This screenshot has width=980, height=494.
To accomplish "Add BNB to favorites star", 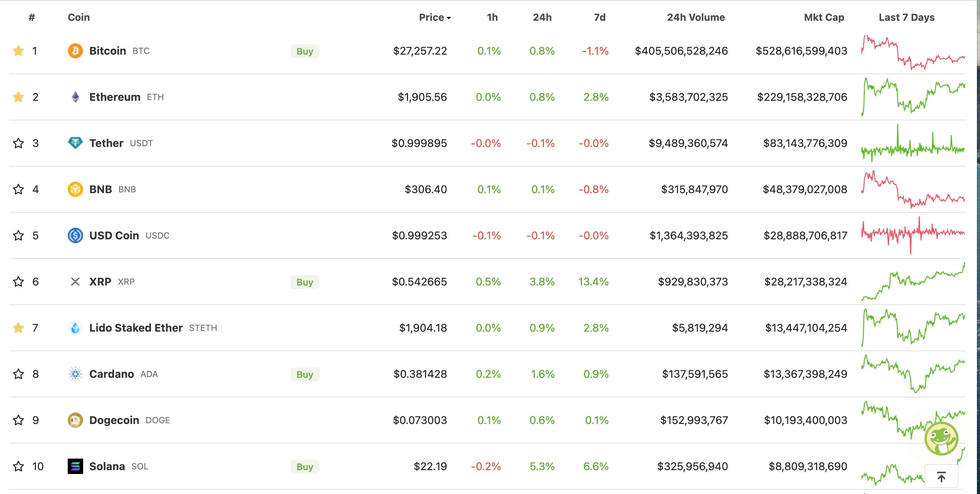I will [18, 189].
